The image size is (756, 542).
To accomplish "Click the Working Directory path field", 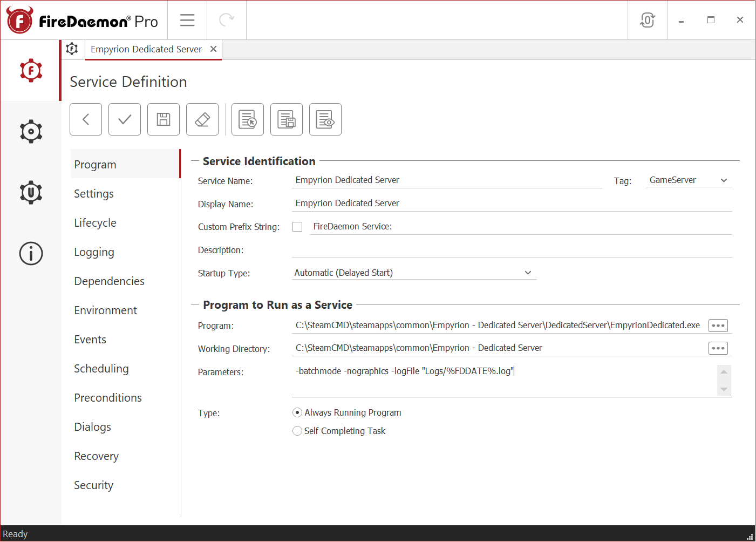I will [x=499, y=348].
